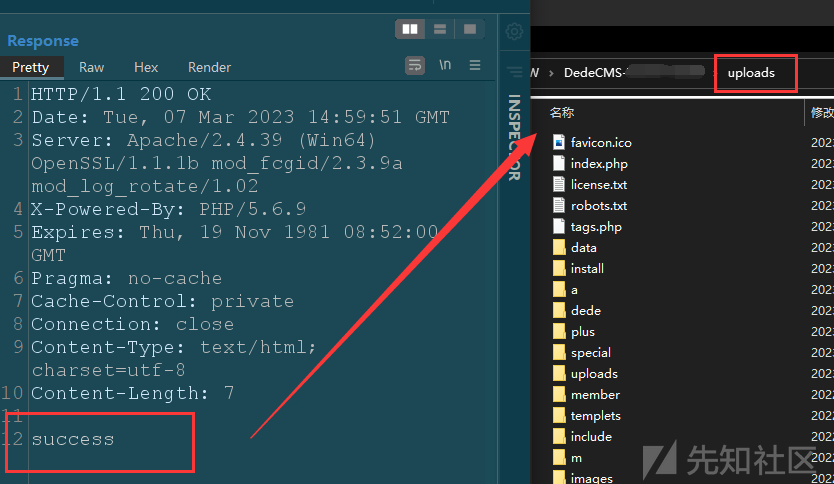The image size is (834, 484).
Task: Select the folder named m
Action: pos(576,458)
